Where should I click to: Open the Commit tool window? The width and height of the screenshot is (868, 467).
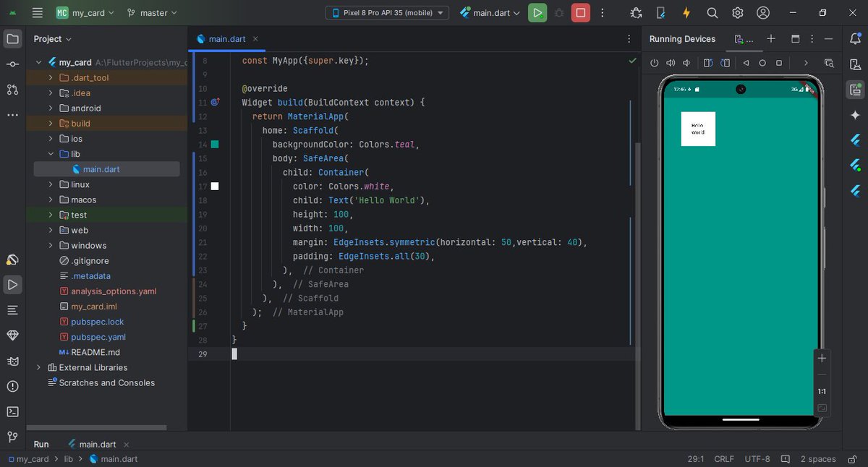pos(12,64)
